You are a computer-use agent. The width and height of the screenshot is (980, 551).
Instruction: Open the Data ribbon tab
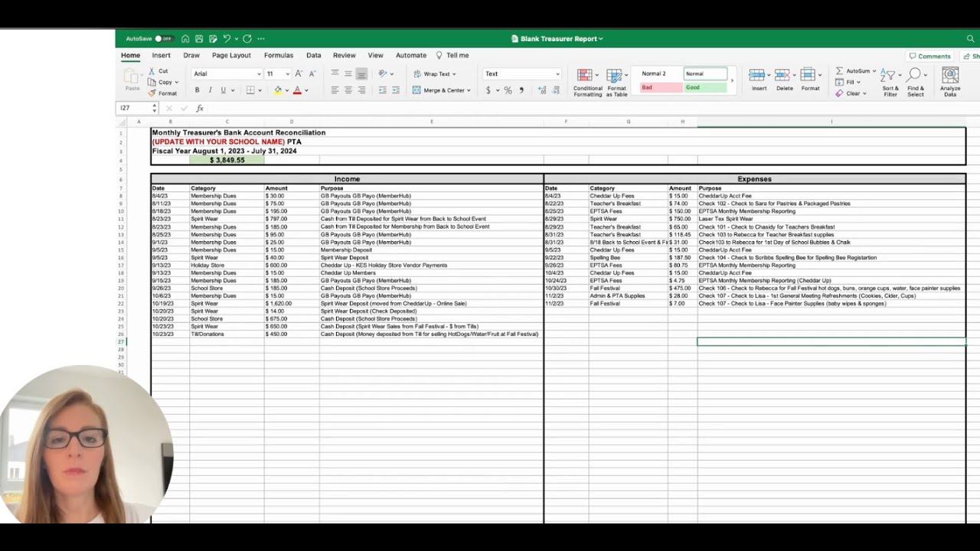click(x=314, y=55)
